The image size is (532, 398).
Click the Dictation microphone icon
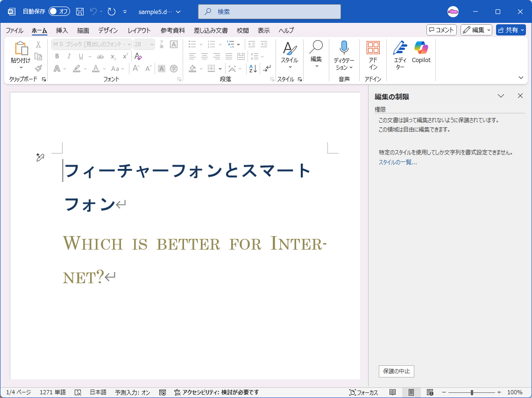344,48
